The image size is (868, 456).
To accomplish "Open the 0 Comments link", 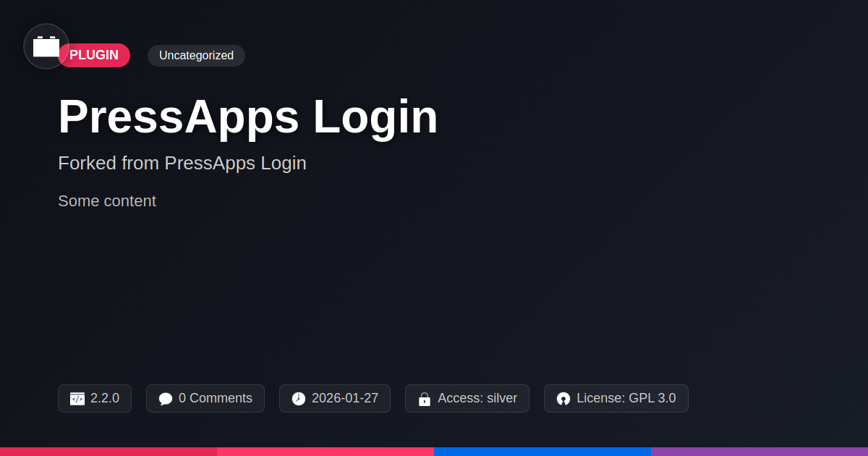I will pos(216,398).
